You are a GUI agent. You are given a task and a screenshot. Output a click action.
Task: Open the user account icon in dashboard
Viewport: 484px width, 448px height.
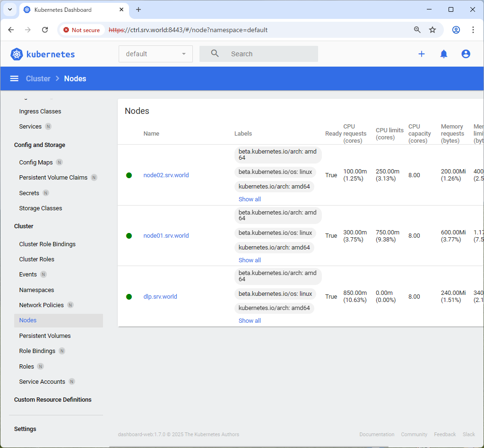(x=466, y=54)
